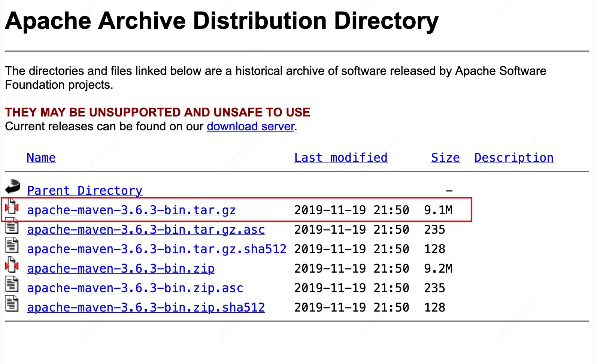Click the Parent Directory back-arrow icon
This screenshot has height=364, width=594.
[12, 186]
